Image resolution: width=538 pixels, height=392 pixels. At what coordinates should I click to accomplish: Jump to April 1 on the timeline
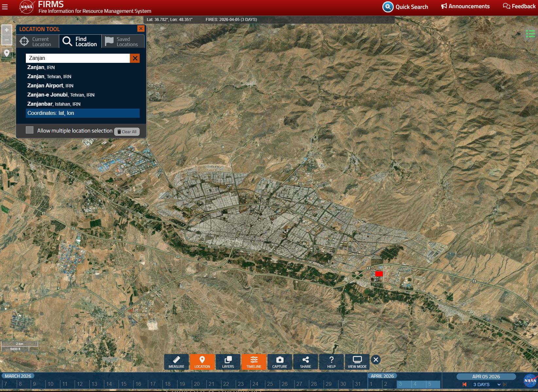tap(371, 384)
